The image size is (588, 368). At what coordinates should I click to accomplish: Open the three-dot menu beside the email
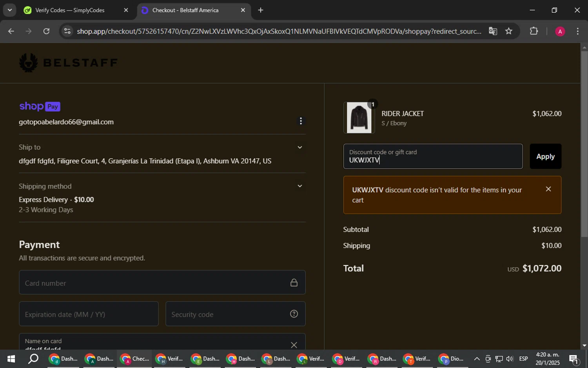pyautogui.click(x=301, y=121)
